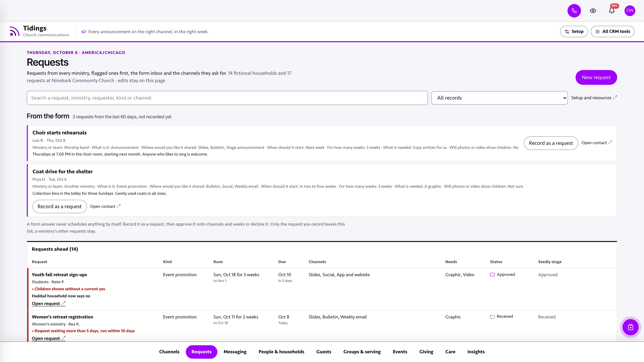Click the Request column header
The width and height of the screenshot is (644, 362).
coord(40,262)
